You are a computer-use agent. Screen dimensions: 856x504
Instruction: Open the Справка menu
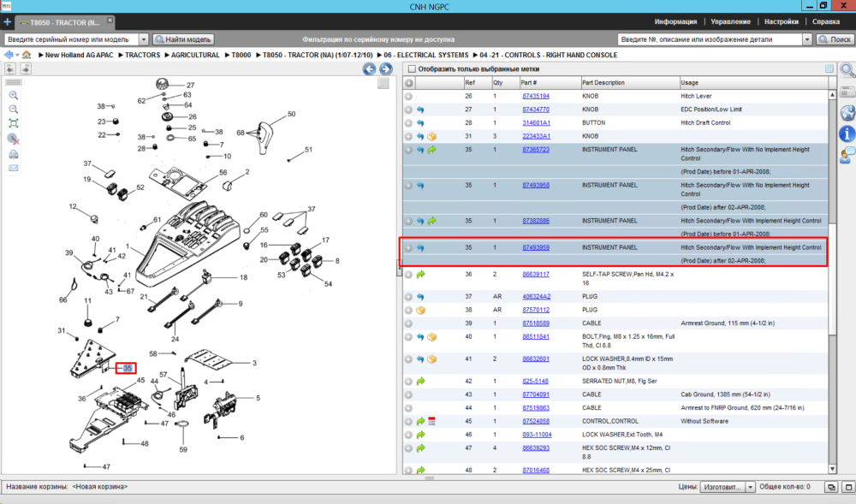tap(825, 21)
